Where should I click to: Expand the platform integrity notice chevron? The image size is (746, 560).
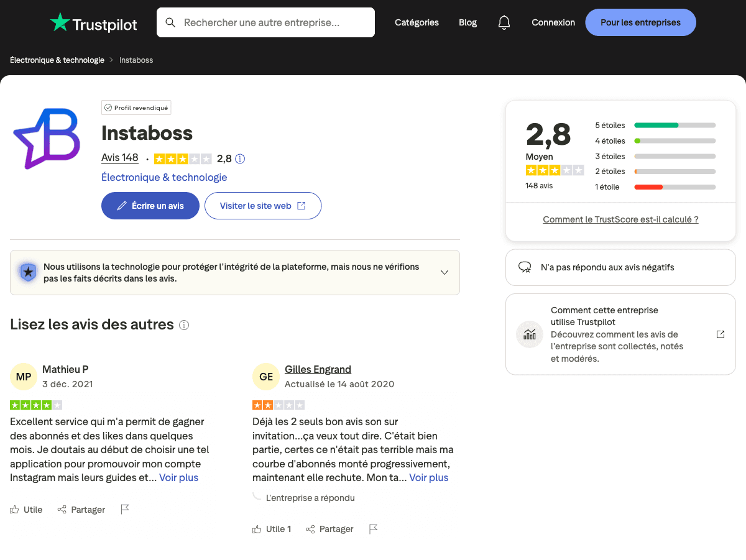pos(444,272)
